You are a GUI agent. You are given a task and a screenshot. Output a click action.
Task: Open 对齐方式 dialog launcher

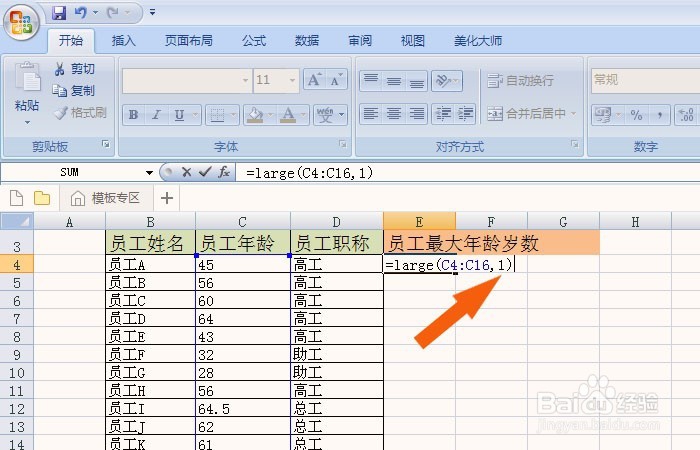point(575,144)
